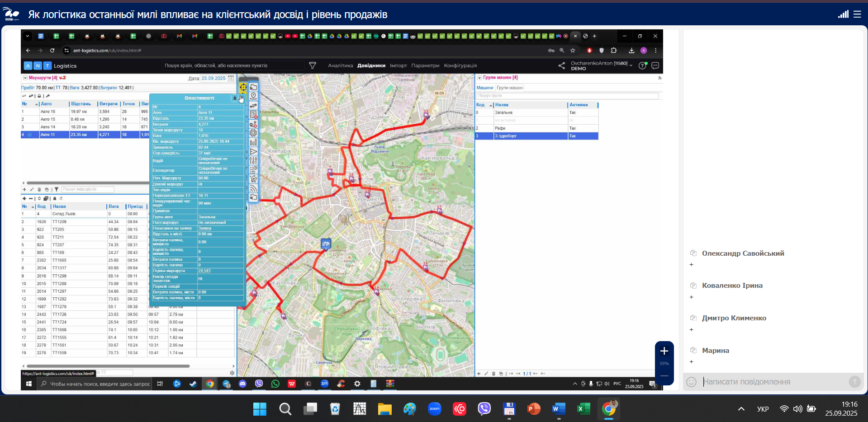Collapse the Групи машин panel header arrow
Image resolution: width=868 pixels, height=422 pixels.
479,78
